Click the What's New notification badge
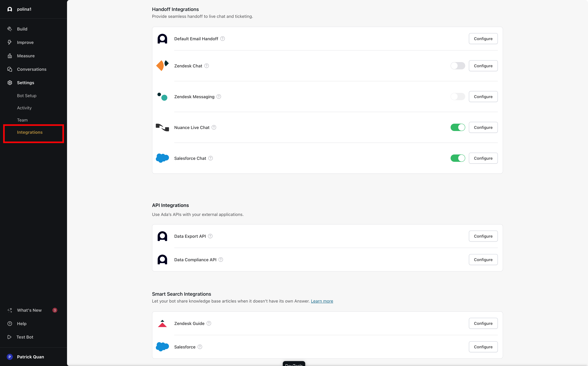 (x=55, y=310)
